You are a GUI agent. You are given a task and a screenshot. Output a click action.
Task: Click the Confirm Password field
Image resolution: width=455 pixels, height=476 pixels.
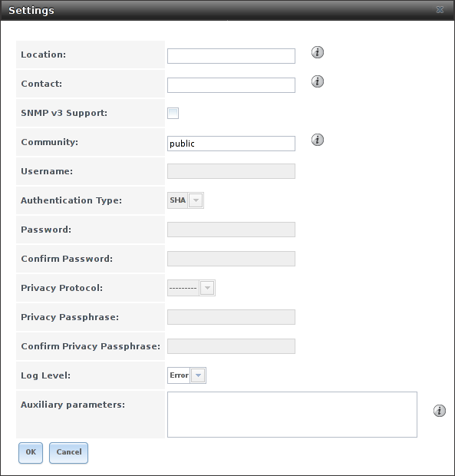click(x=231, y=259)
